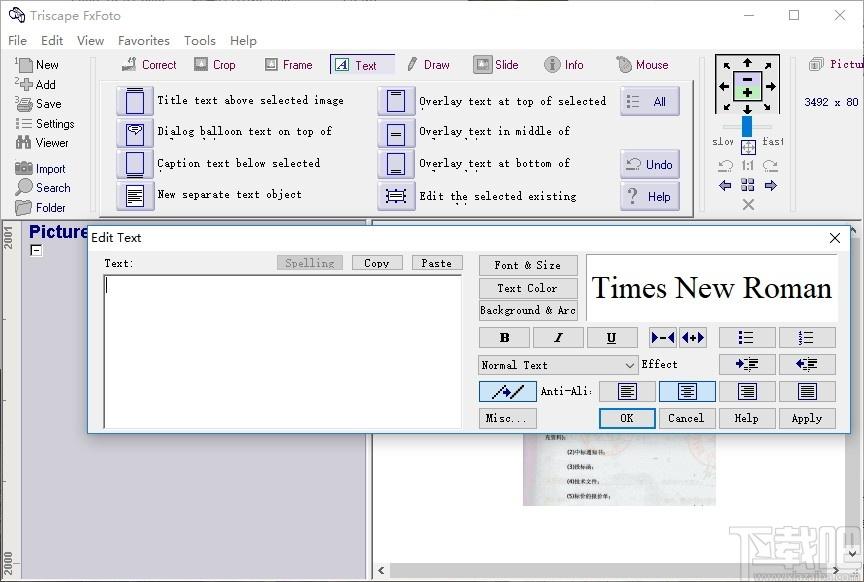
Task: Adjust the slow-fast speed slider
Action: tap(747, 126)
